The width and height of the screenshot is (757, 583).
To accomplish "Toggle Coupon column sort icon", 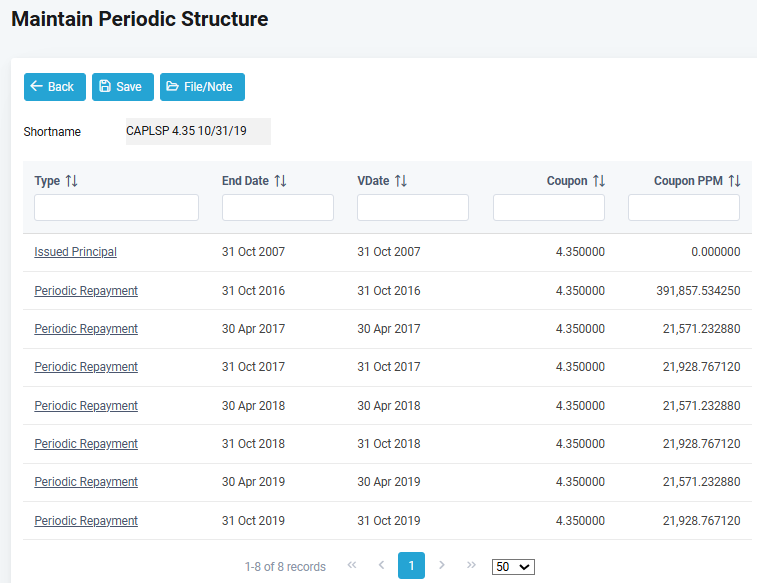I will point(599,181).
